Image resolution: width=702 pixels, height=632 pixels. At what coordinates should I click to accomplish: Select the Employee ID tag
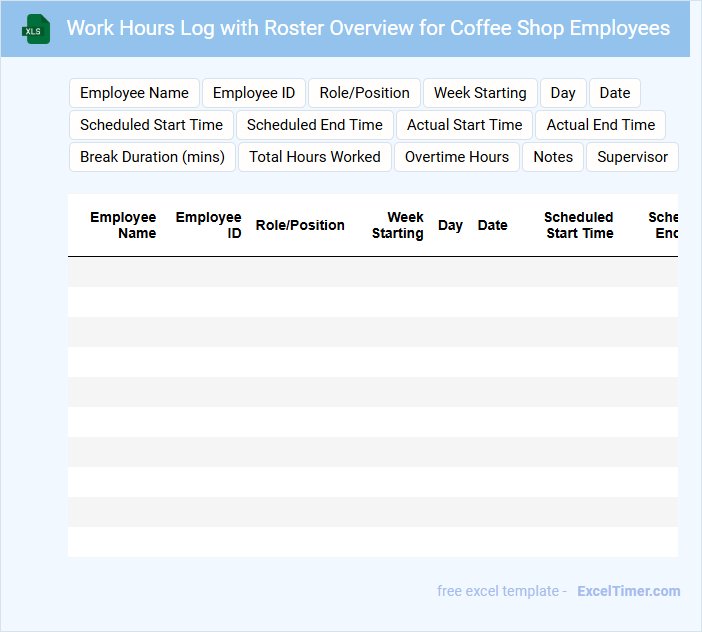(254, 93)
